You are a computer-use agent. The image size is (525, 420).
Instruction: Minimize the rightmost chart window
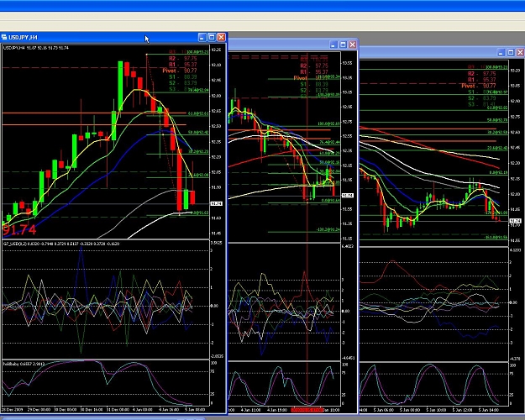point(501,53)
